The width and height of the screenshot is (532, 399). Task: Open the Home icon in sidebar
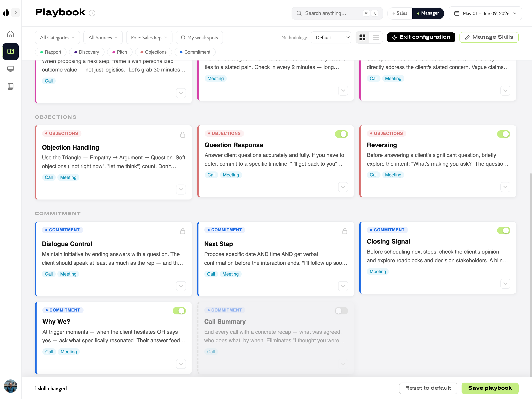coord(10,34)
